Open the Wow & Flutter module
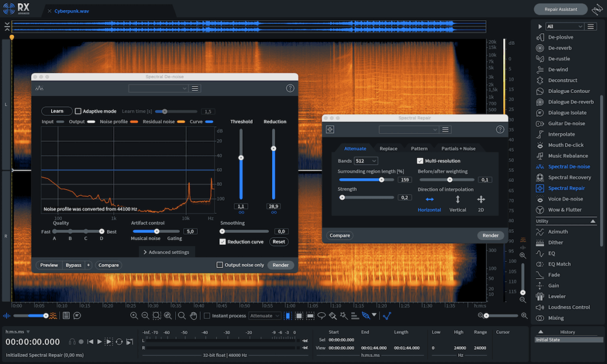607x364 pixels. pyautogui.click(x=565, y=210)
